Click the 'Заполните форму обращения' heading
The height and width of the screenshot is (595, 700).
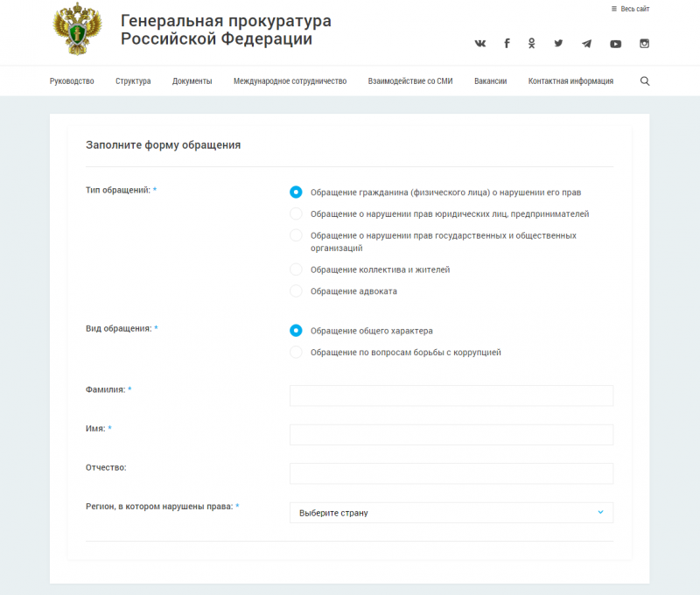click(x=163, y=145)
